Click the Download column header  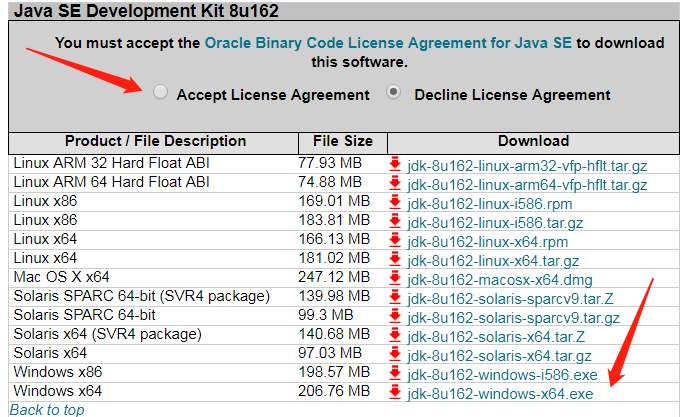[533, 141]
